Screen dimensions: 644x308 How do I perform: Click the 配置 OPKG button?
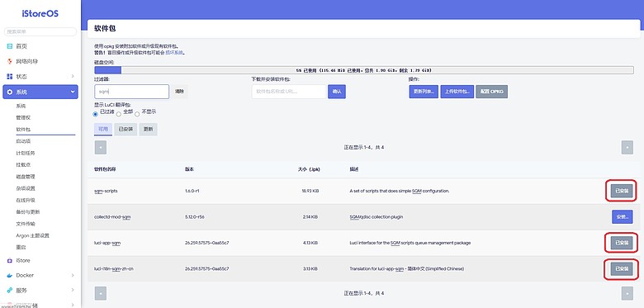[x=492, y=92]
